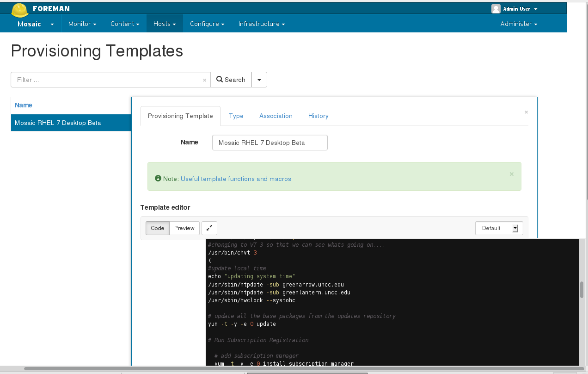Click the ntpdate greenlantern.uncc.edu line
Screen dimensions: 588x374
(279, 292)
